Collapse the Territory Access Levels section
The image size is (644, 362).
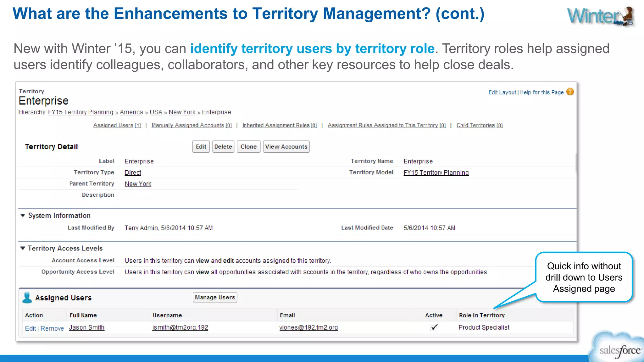pos(23,248)
